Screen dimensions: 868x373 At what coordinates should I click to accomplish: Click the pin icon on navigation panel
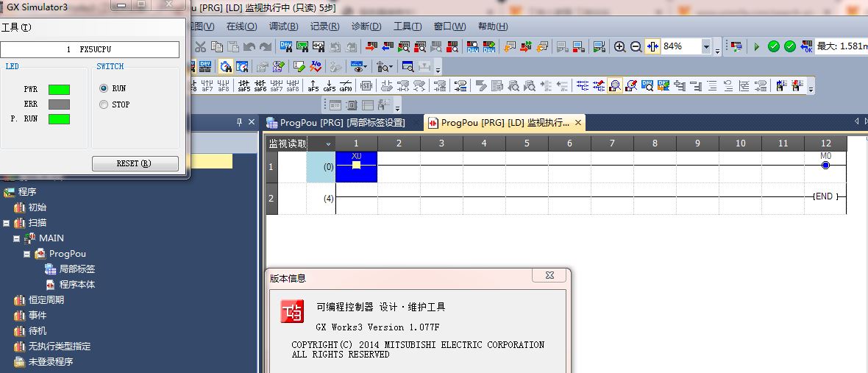pyautogui.click(x=239, y=122)
